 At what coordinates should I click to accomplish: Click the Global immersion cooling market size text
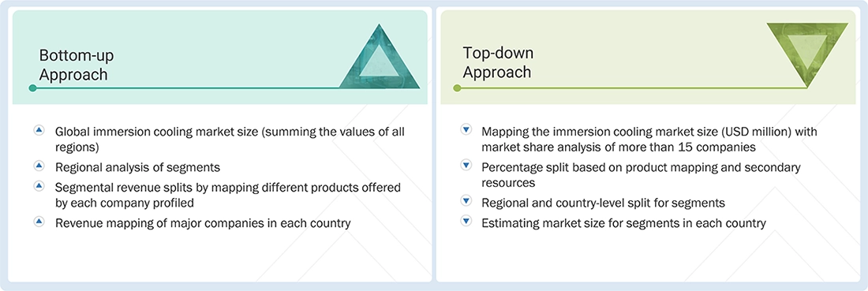tap(230, 140)
